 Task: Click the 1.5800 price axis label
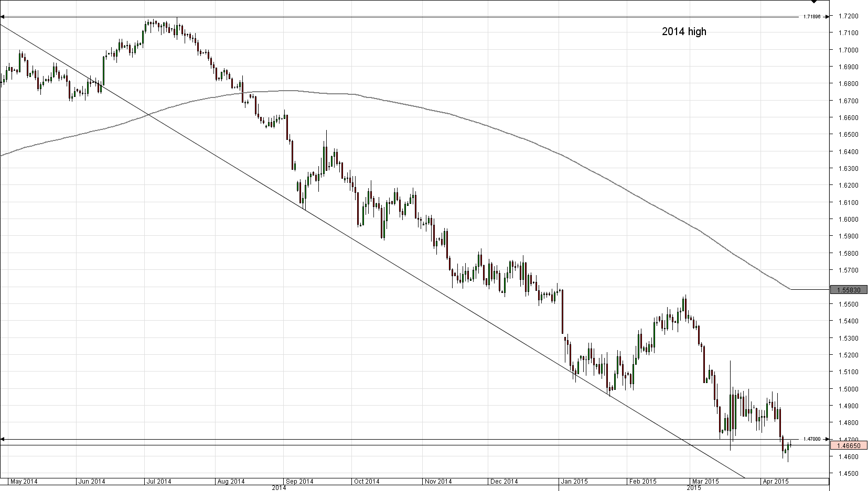pos(849,254)
